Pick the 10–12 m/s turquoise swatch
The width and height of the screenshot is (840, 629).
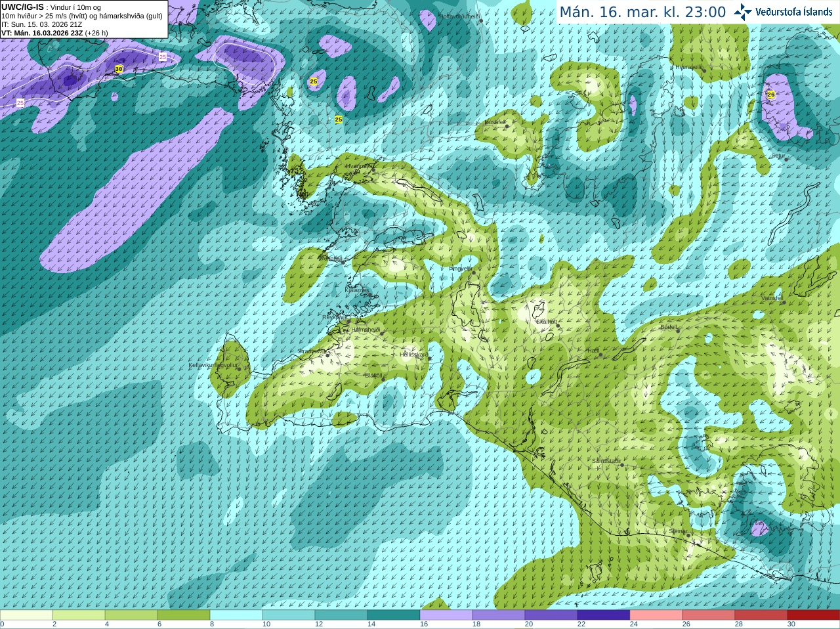coord(289,615)
